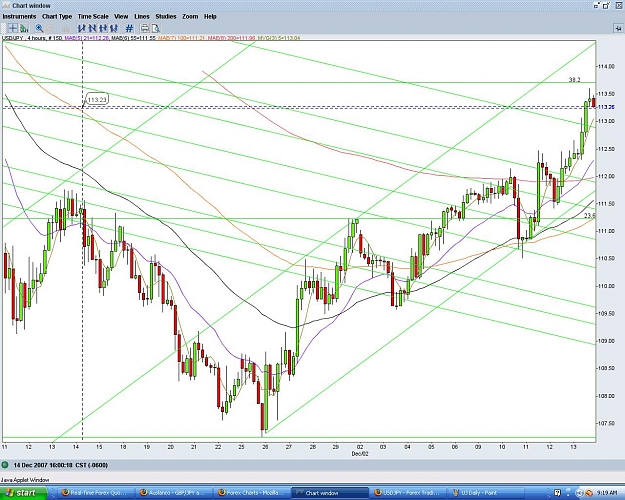The image size is (625, 500).
Task: Click the green chart studies icon
Action: [24, 28]
